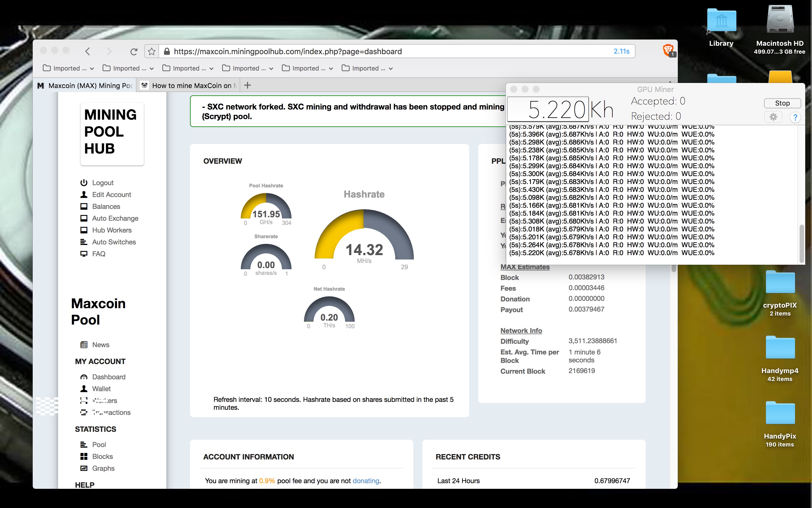Click the Wallet person icon

click(84, 389)
